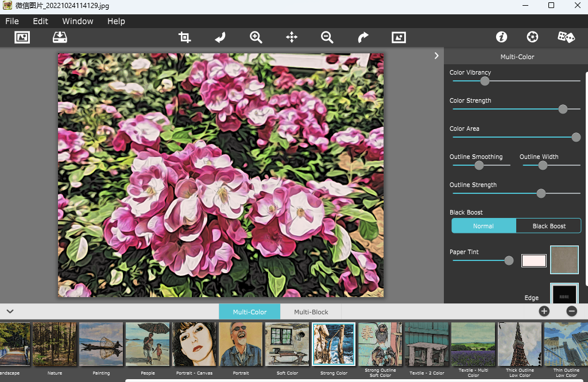Open the Help menu
Viewport: 588px width, 382px height.
point(116,21)
